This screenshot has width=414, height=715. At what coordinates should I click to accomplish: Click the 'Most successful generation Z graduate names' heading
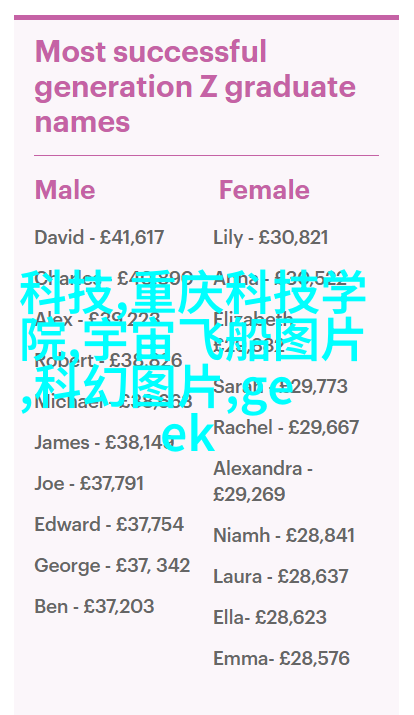coord(195,86)
